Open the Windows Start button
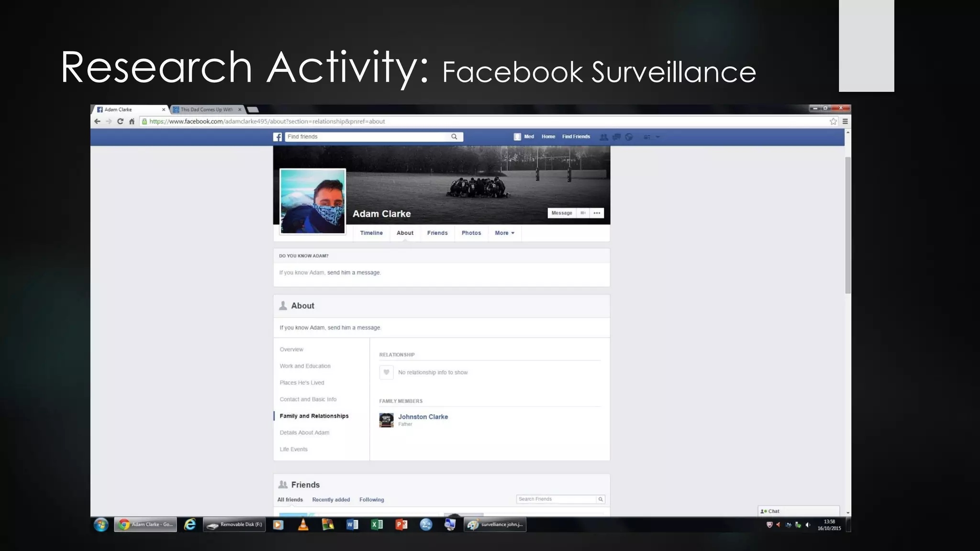 101,525
